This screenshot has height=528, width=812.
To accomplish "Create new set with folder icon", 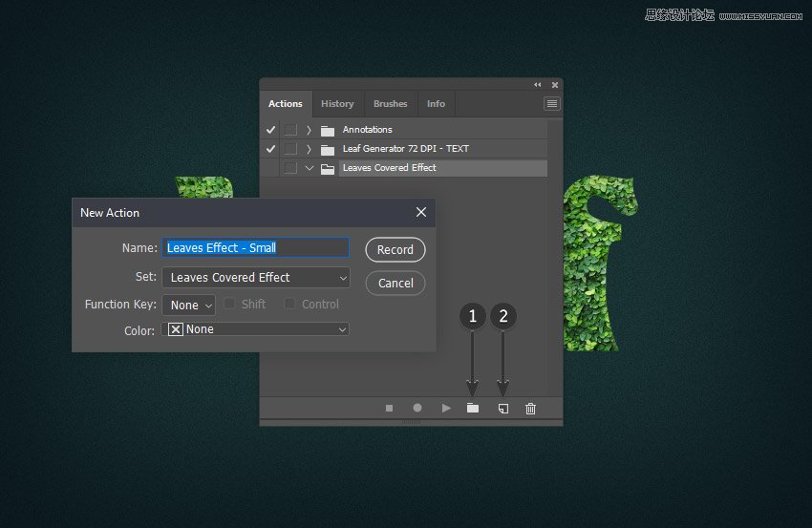I will (x=472, y=408).
